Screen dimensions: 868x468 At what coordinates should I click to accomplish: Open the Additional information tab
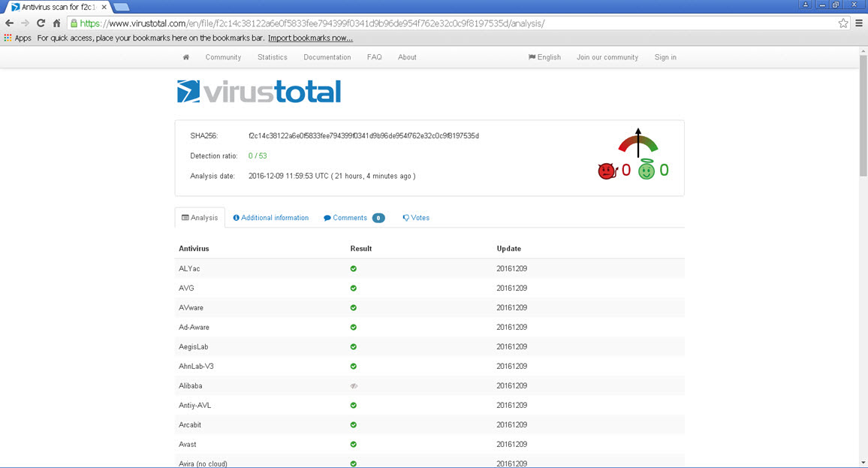coord(271,218)
